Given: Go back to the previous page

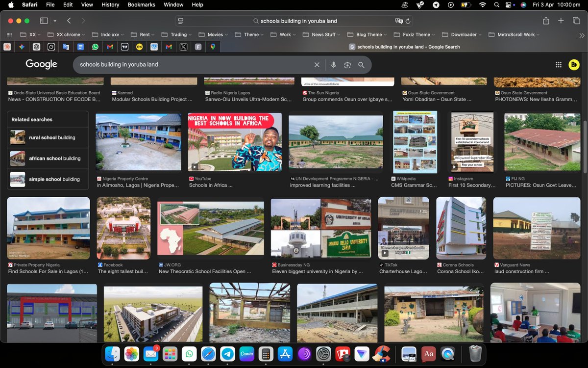Looking at the screenshot, I should pos(69,21).
